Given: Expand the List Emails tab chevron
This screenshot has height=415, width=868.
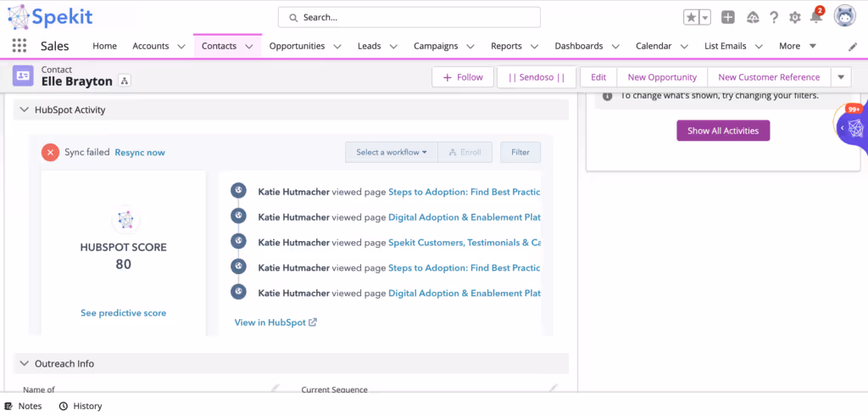Looking at the screenshot, I should coord(759,47).
